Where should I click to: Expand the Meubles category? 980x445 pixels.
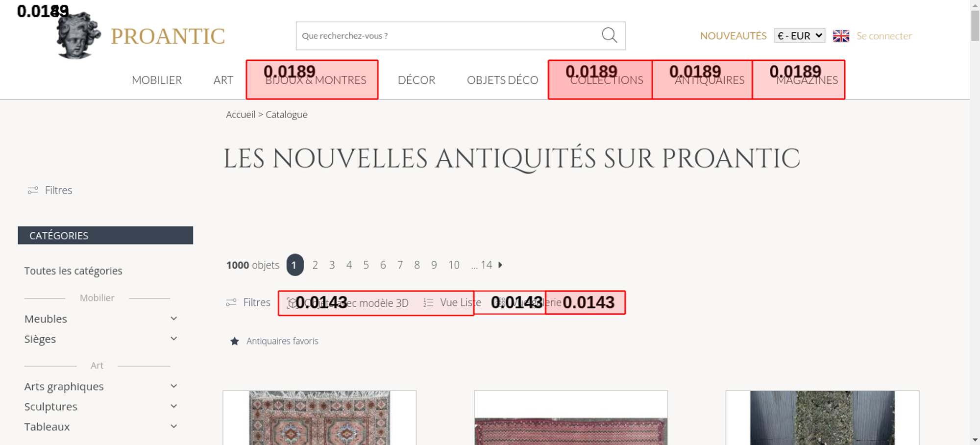click(174, 319)
